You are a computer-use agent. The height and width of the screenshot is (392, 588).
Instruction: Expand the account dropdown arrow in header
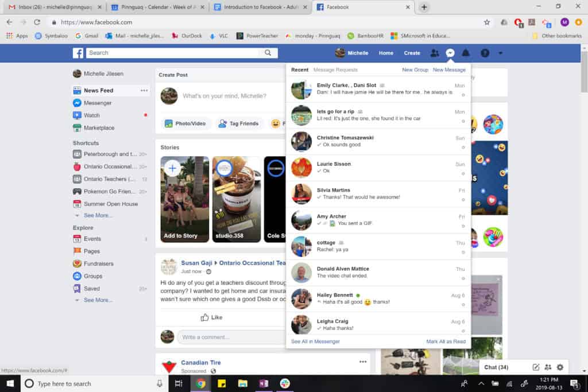(x=500, y=53)
